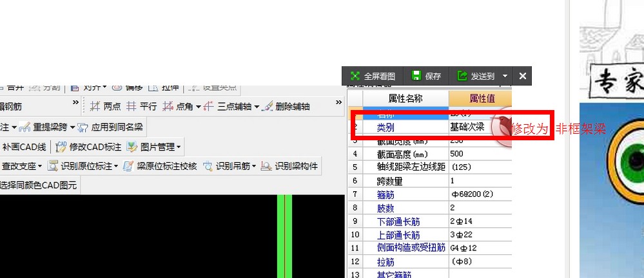Click the 属性值 column header
This screenshot has width=644, height=278.
480,98
